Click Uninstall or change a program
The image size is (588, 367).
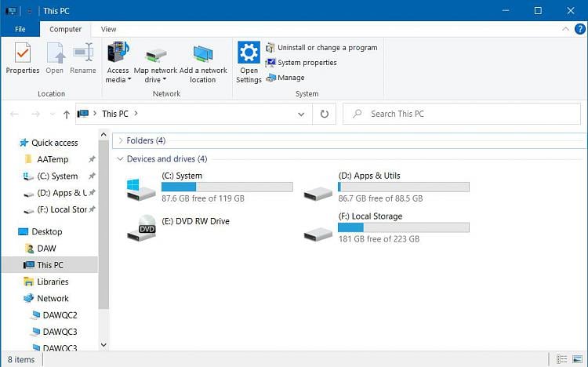click(321, 48)
